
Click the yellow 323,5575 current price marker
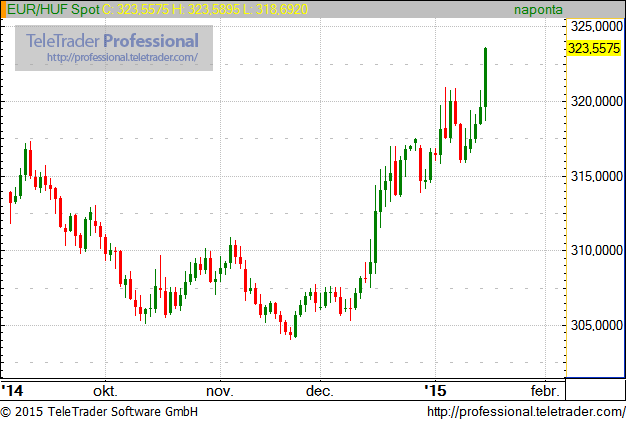594,48
